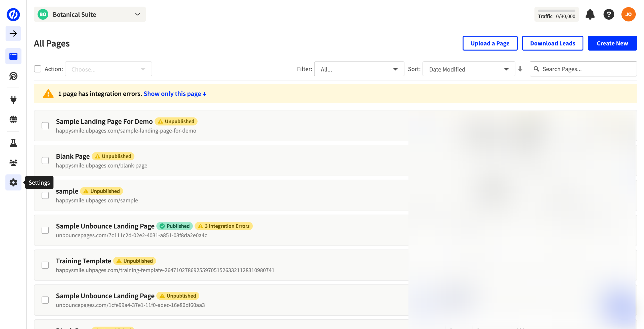644x329 pixels.
Task: Open the Domains globe icon
Action: coord(13,119)
